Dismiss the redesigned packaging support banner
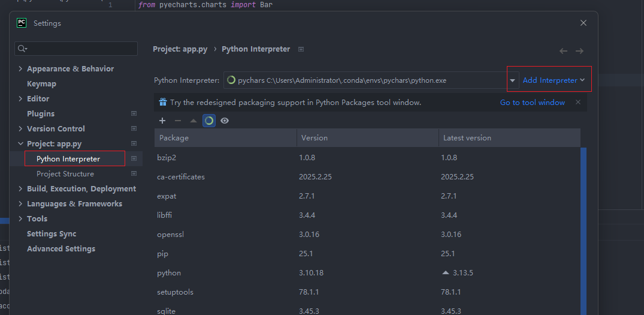The image size is (644, 315). coord(578,102)
